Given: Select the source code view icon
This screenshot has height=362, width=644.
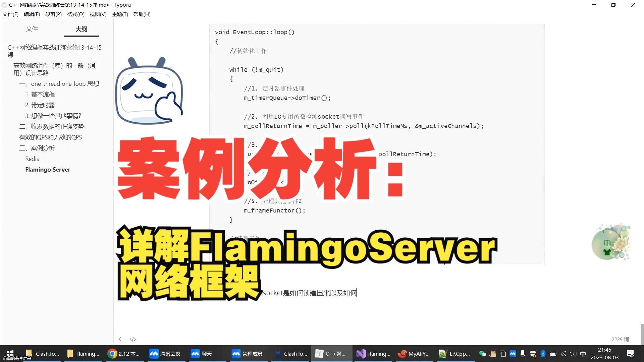Looking at the screenshot, I should tap(133, 339).
